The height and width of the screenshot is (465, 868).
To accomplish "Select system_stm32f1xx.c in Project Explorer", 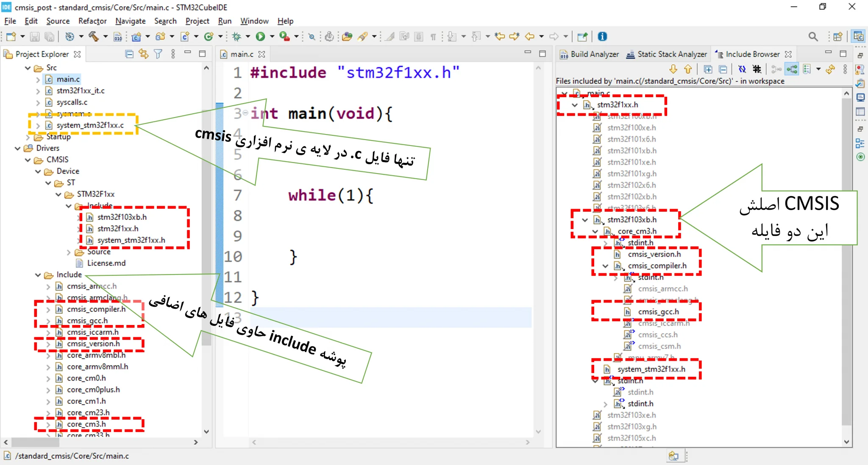I will coord(90,125).
